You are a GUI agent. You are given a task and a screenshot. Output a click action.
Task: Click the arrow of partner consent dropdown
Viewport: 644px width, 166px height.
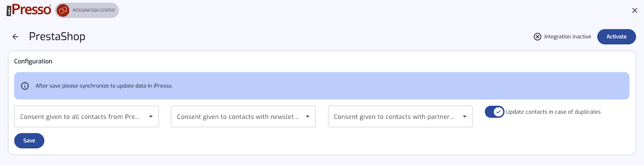click(464, 116)
